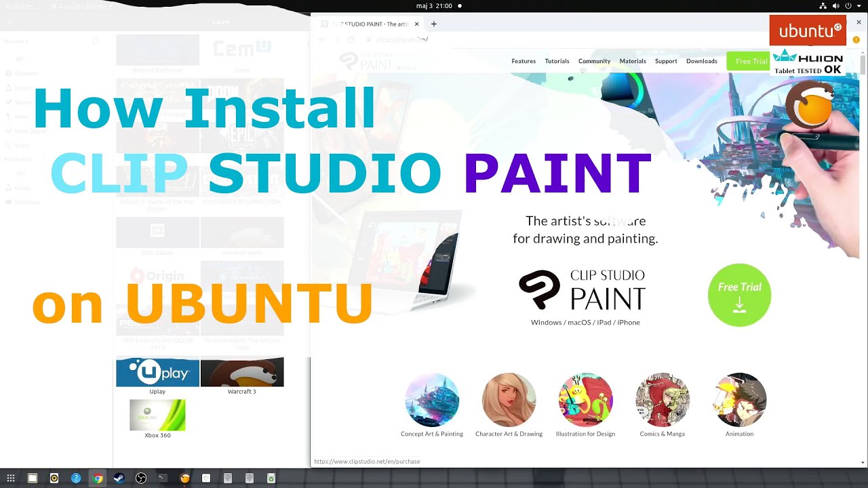This screenshot has width=868, height=488.
Task: Click the orange Lutris dock icon
Action: click(184, 479)
